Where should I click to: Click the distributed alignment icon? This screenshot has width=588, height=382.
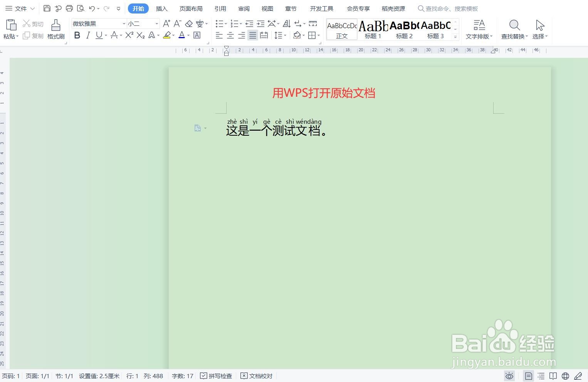[264, 35]
